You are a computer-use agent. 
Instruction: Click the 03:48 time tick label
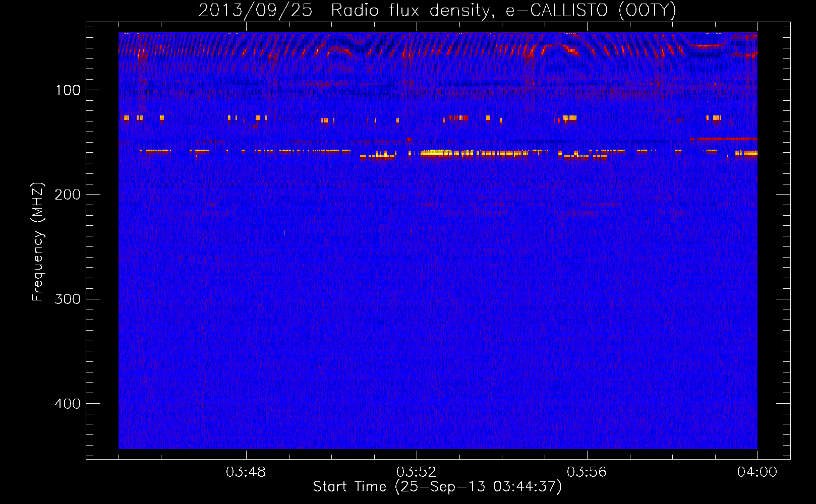[246, 472]
